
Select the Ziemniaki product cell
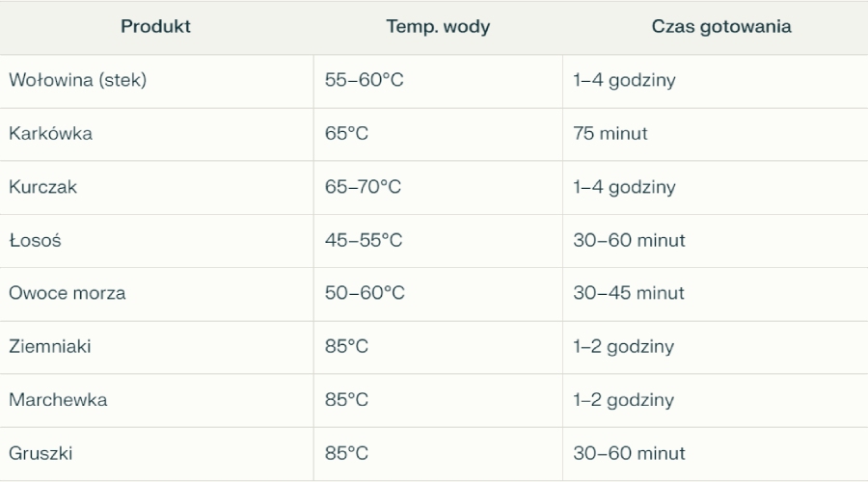point(50,346)
